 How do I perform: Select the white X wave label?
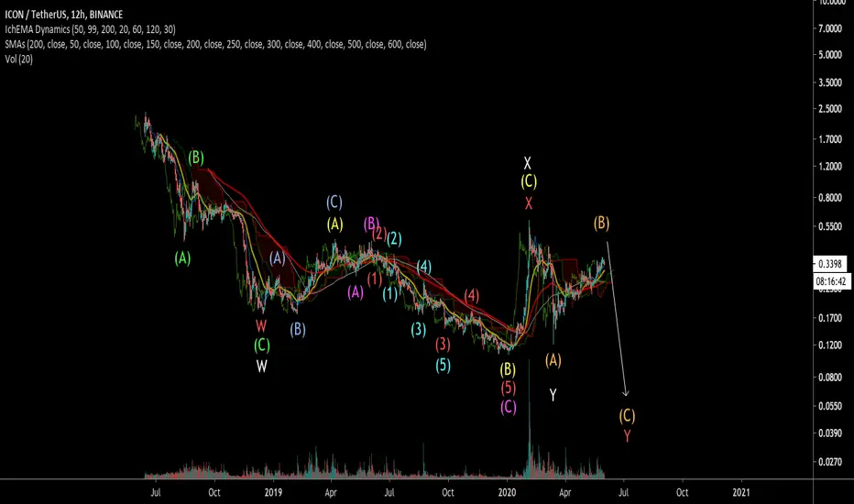[527, 163]
